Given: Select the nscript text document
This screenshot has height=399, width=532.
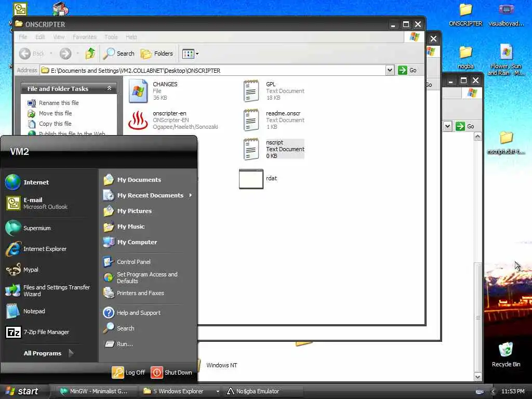Looking at the screenshot, I should point(251,149).
